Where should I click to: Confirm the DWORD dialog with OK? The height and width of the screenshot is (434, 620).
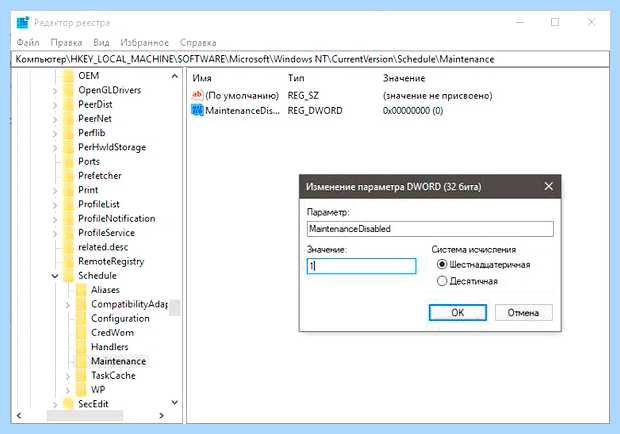point(457,313)
